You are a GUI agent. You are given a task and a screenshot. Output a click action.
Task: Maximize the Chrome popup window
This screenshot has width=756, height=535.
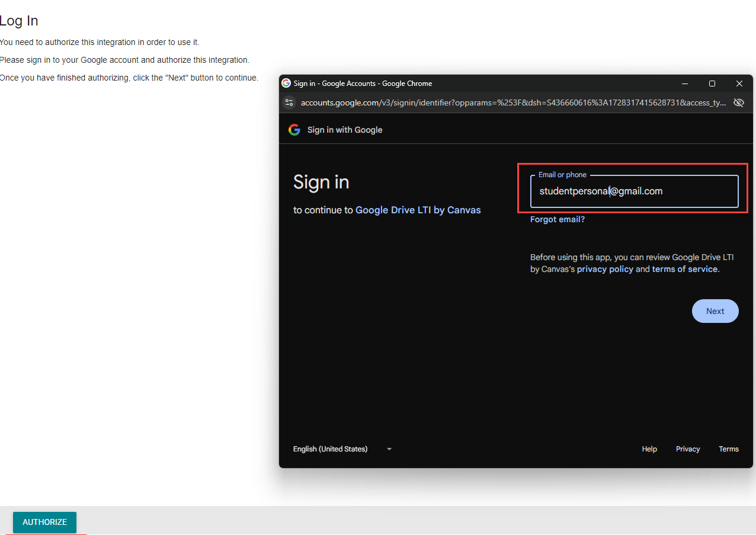(x=712, y=83)
